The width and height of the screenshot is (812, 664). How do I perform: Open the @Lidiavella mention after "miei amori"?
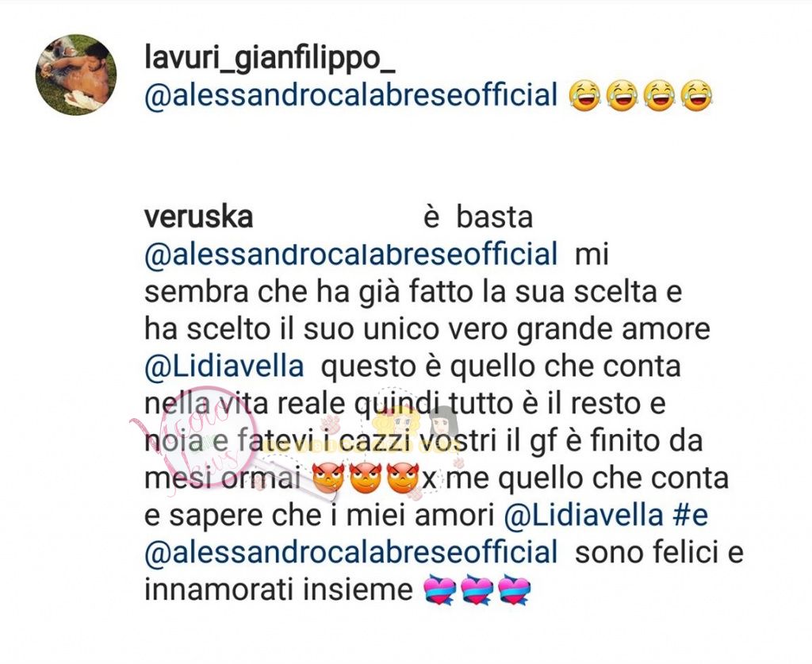tap(583, 516)
